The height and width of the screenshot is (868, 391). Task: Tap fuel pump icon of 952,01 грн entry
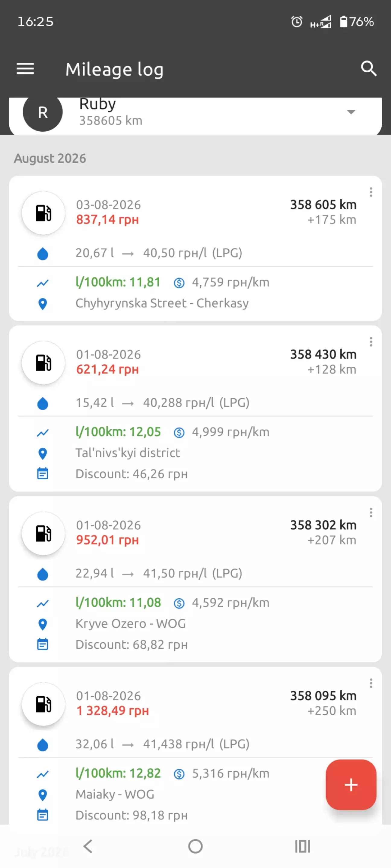(x=43, y=533)
